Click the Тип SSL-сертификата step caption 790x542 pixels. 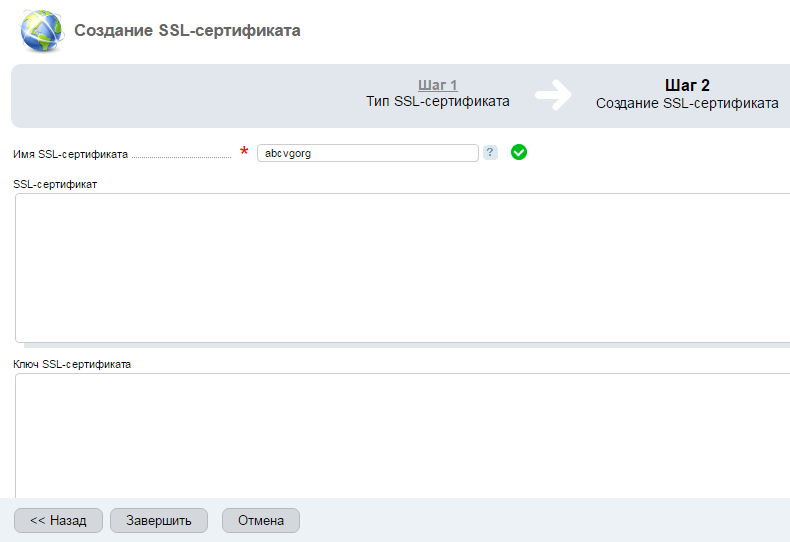437,101
